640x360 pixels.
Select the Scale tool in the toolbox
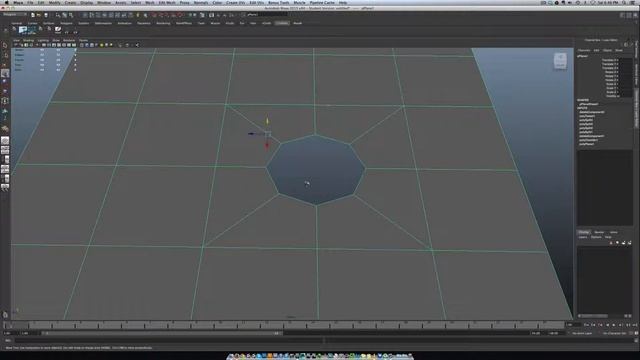pos(5,91)
